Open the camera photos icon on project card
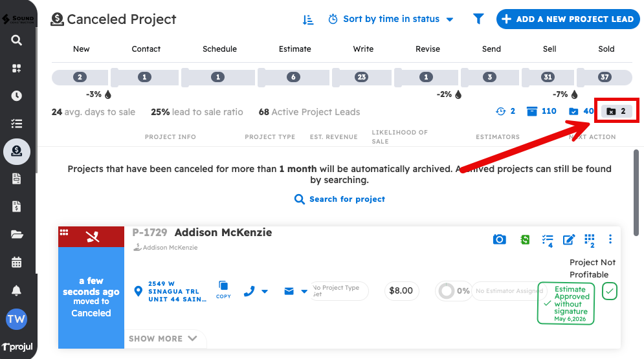644x359 pixels. [499, 240]
